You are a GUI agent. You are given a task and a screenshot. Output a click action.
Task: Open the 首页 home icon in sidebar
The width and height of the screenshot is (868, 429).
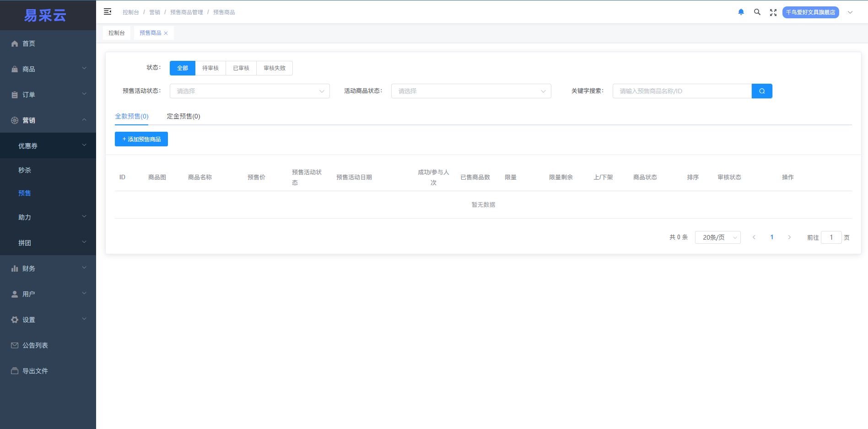click(14, 43)
